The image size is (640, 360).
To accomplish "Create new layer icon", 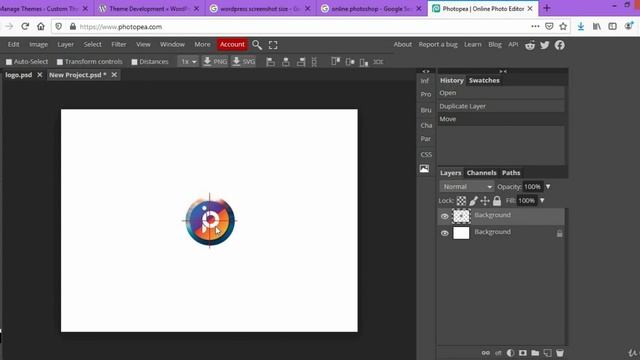I will pos(547,353).
